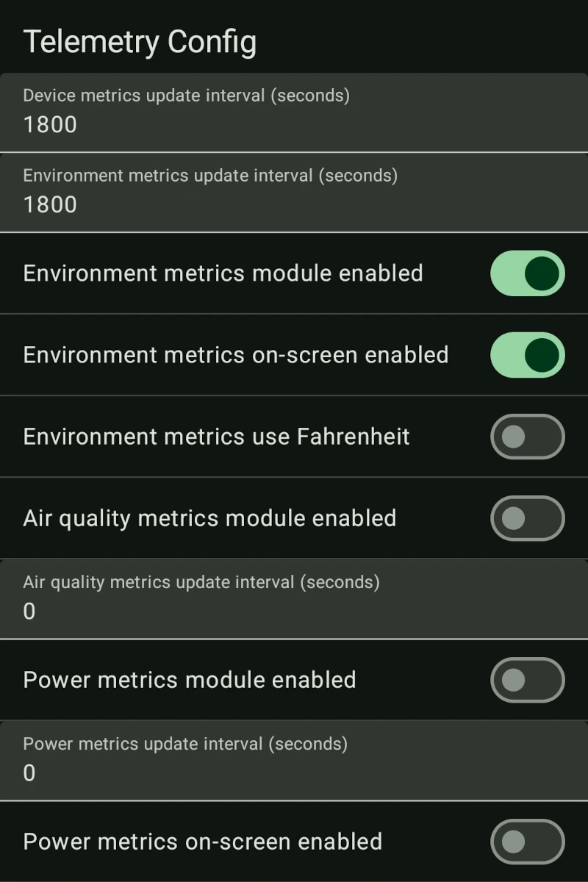Tap the "Power metrics module enabled" label

190,680
